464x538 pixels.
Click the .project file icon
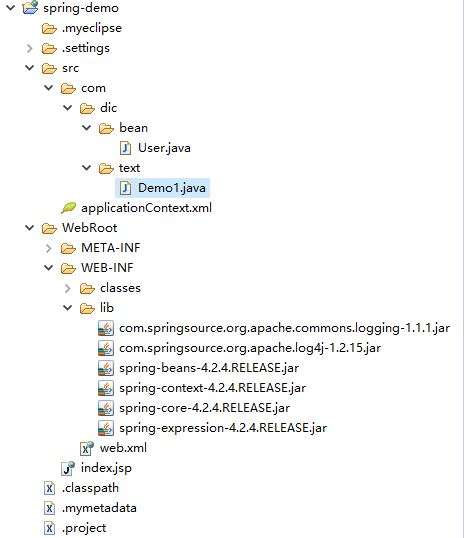(x=49, y=528)
